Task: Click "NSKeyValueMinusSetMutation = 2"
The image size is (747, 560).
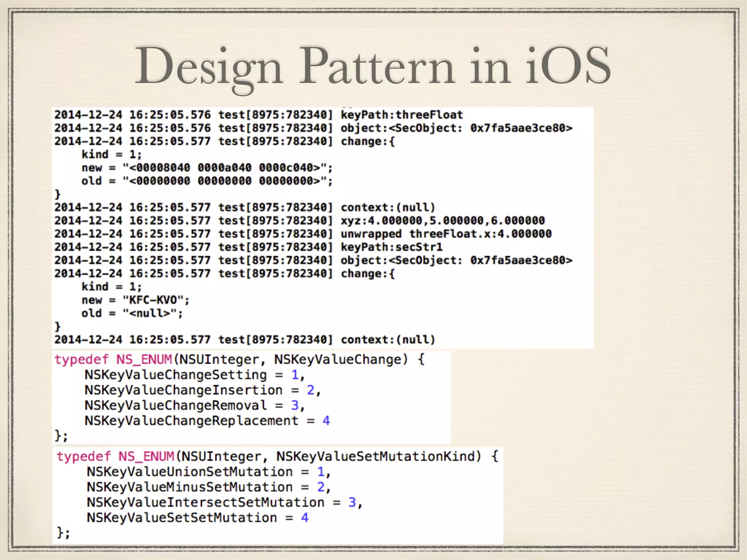Action: point(209,487)
